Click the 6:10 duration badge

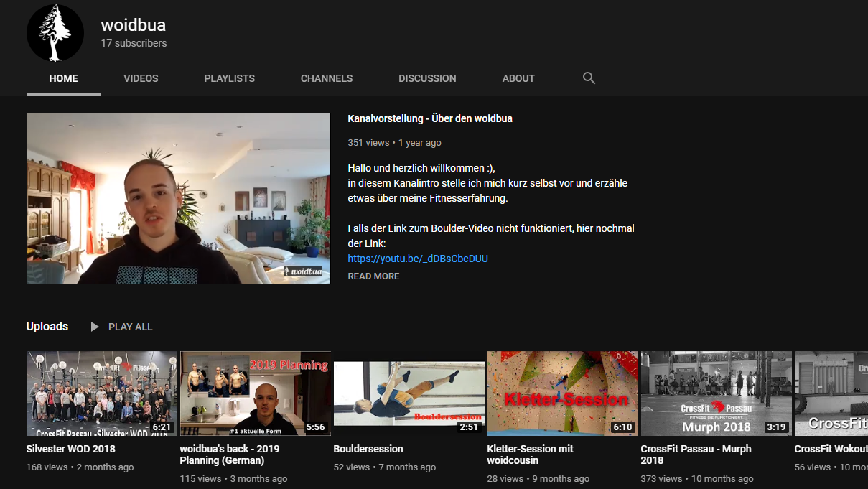coord(623,427)
